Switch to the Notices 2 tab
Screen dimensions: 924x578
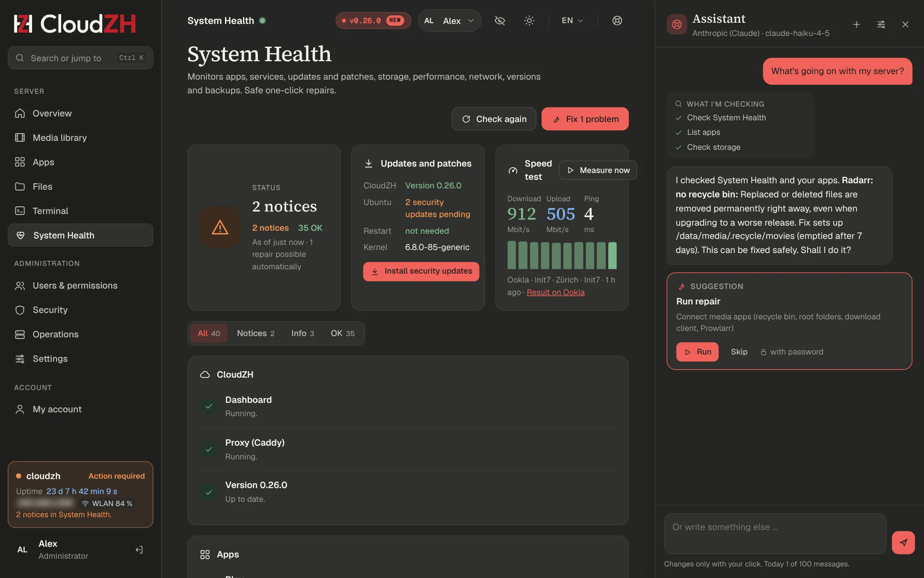[256, 334]
